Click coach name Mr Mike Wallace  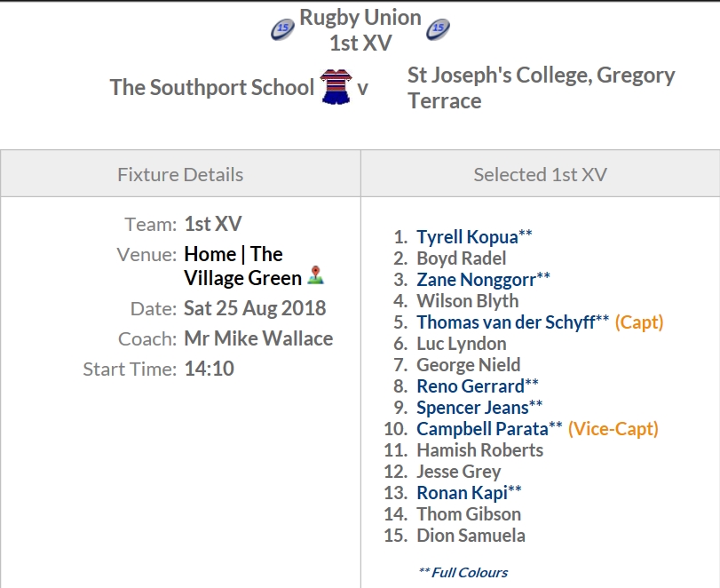pyautogui.click(x=258, y=338)
